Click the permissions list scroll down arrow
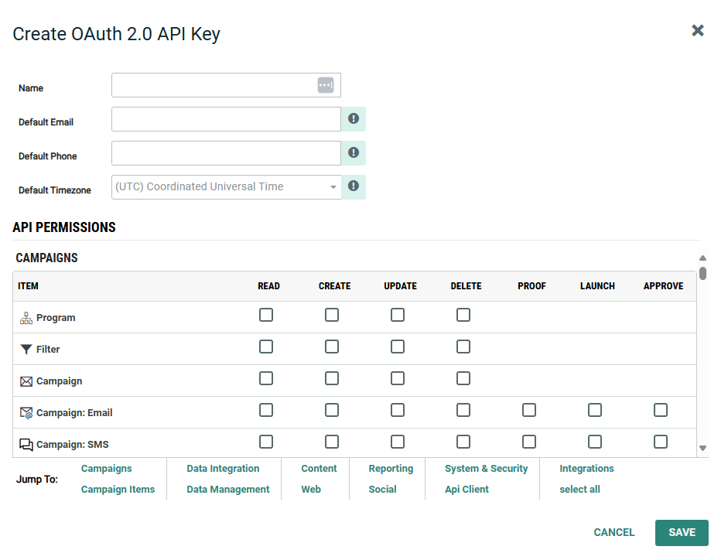Image resolution: width=728 pixels, height=560 pixels. (702, 448)
